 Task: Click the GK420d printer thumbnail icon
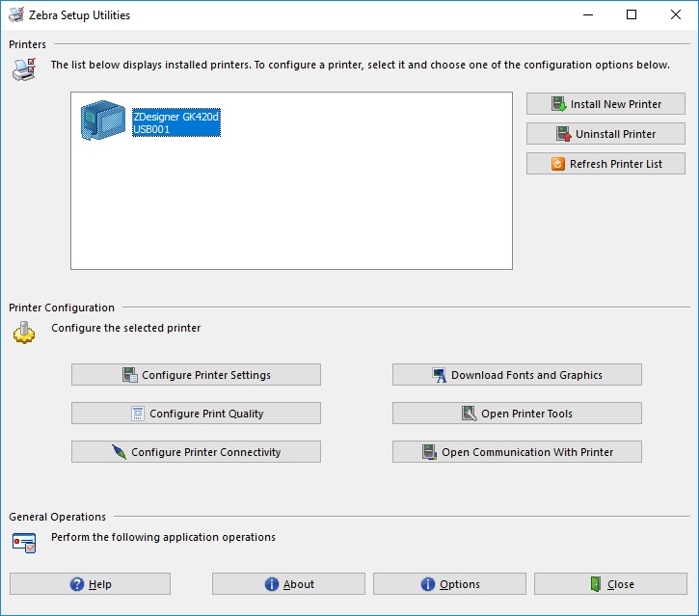coord(102,121)
